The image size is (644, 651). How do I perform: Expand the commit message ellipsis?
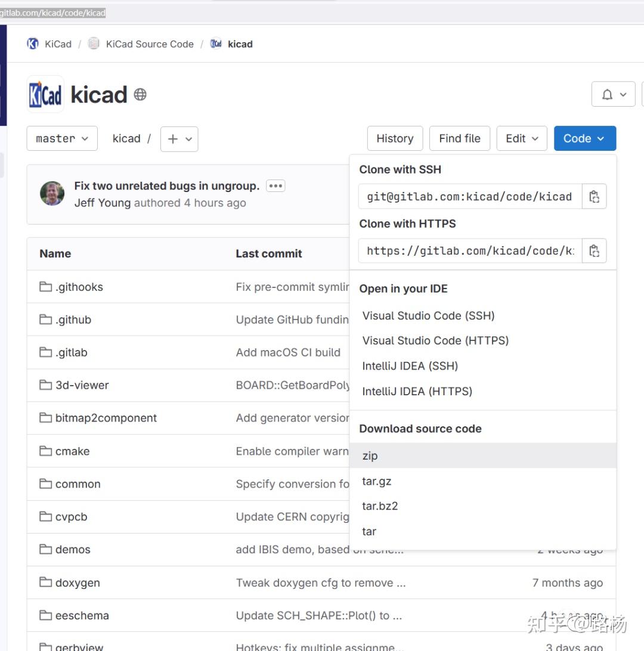[x=275, y=186]
